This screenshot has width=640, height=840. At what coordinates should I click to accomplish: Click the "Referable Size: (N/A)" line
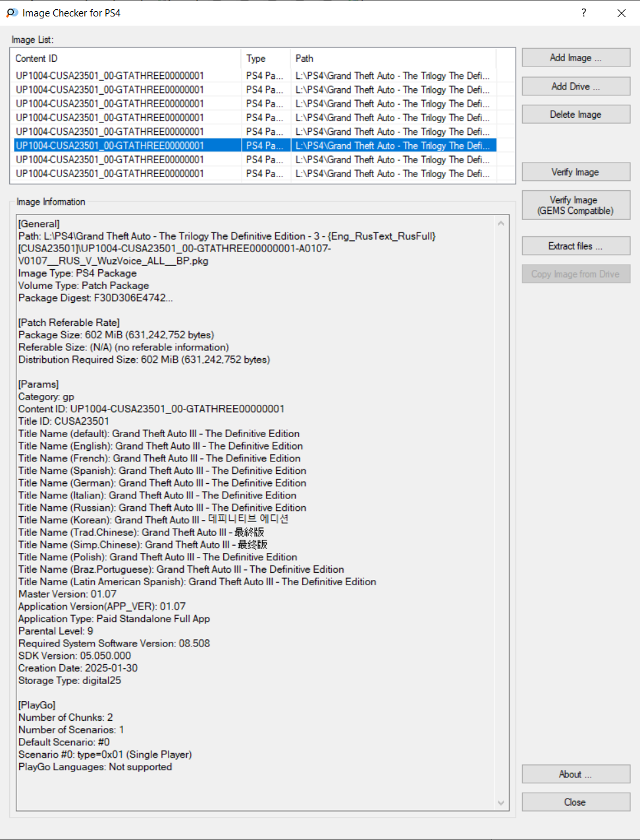(124, 348)
